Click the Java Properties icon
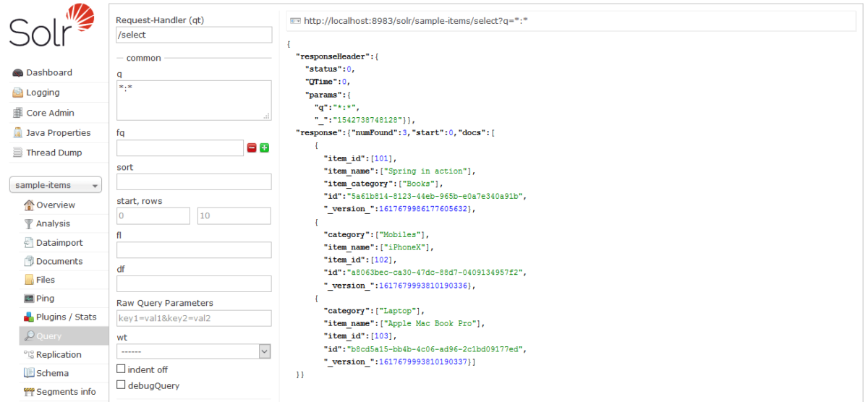Image resolution: width=868 pixels, height=402 pixels. (17, 133)
